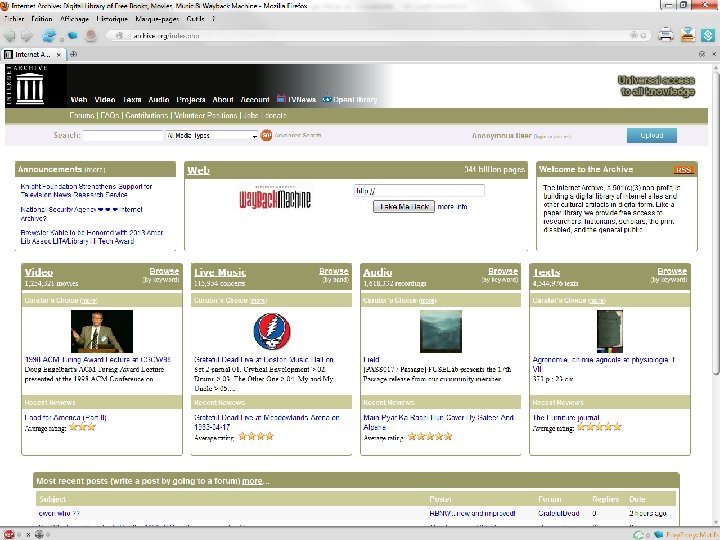720x540 pixels.
Task: Click the more info link beside Take Me Back
Action: 452,207
